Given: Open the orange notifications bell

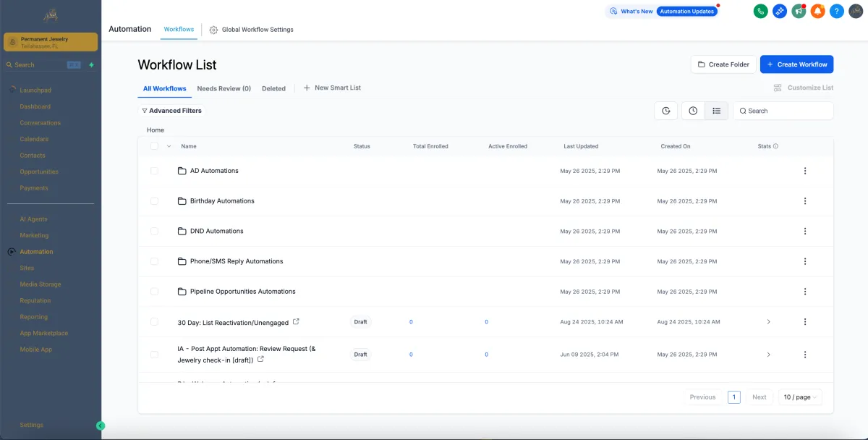Looking at the screenshot, I should point(817,11).
